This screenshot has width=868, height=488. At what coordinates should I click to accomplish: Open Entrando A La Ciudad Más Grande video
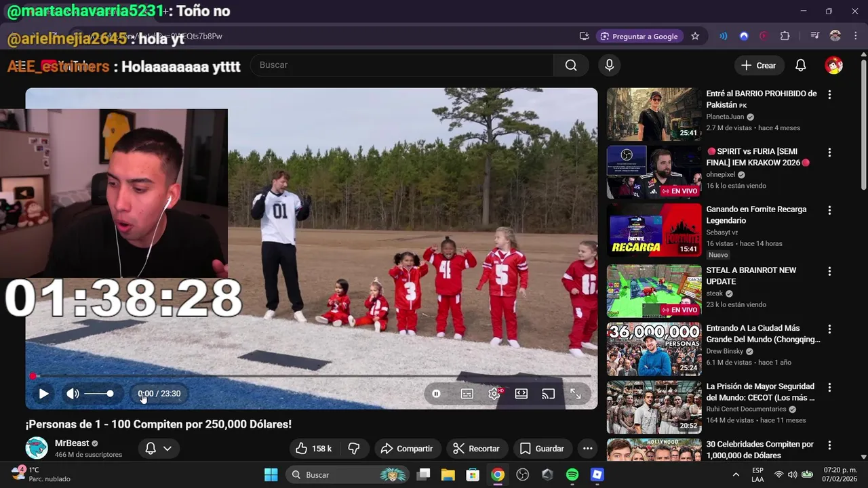point(763,334)
